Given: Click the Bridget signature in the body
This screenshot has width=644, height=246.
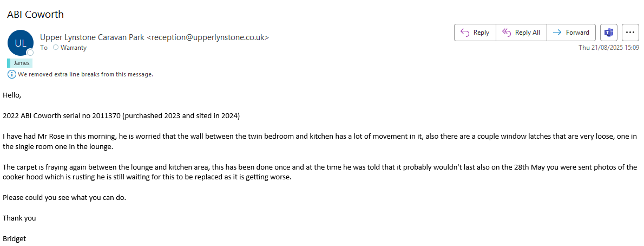Looking at the screenshot, I should pos(15,238).
